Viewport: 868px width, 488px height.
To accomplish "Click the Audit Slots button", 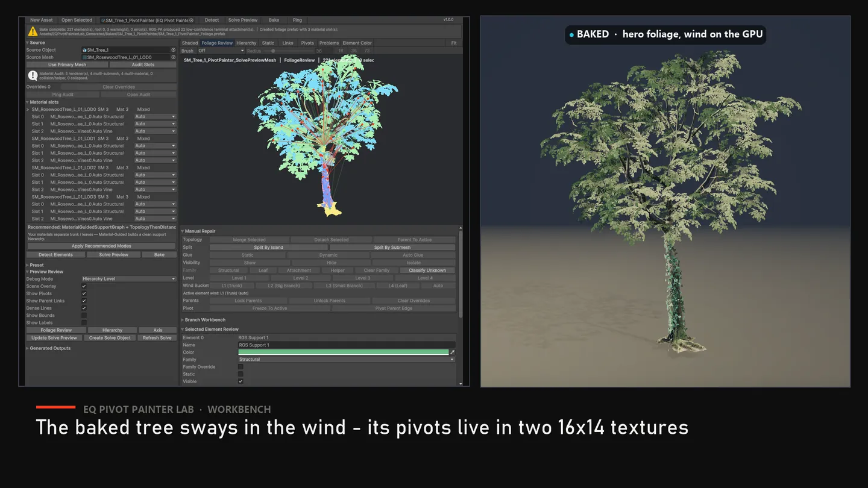I will [143, 64].
